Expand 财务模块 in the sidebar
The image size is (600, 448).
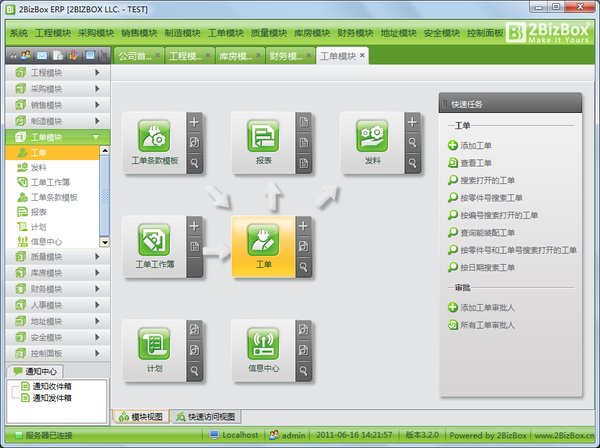58,289
